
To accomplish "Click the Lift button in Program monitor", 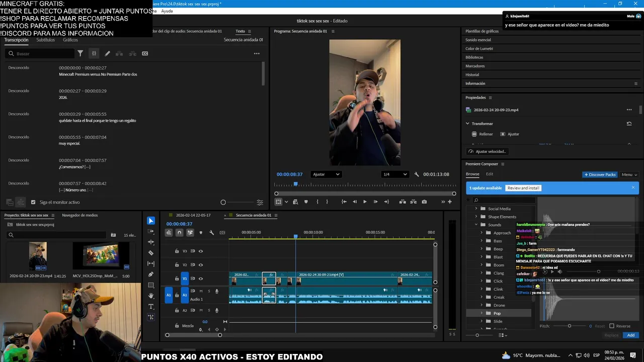I will [x=403, y=202].
